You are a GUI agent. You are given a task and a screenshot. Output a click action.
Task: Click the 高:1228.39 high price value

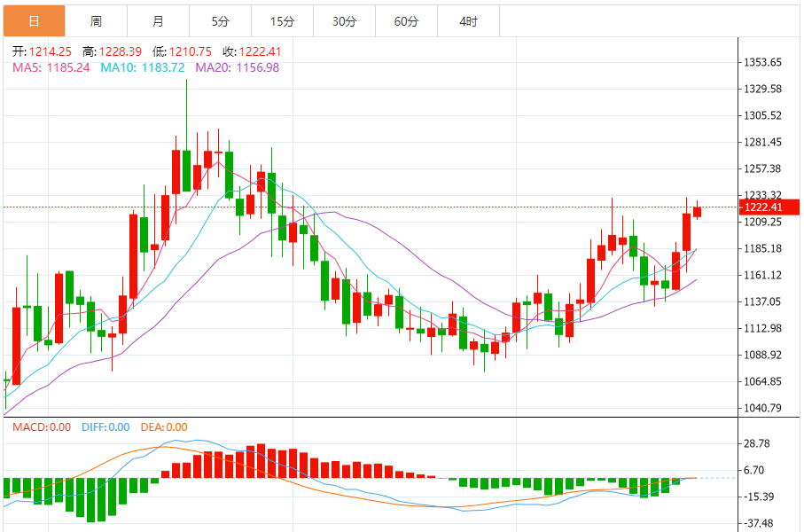pos(112,51)
